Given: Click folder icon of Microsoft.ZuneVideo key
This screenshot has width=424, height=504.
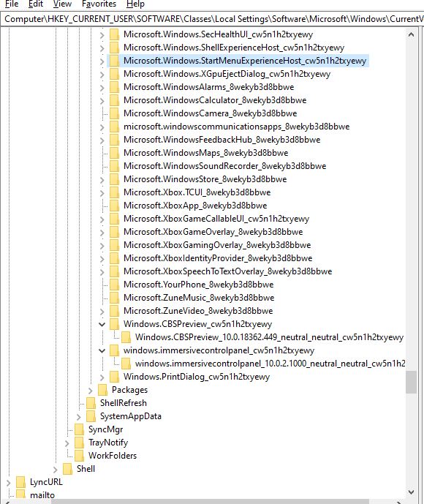Looking at the screenshot, I should (114, 311).
